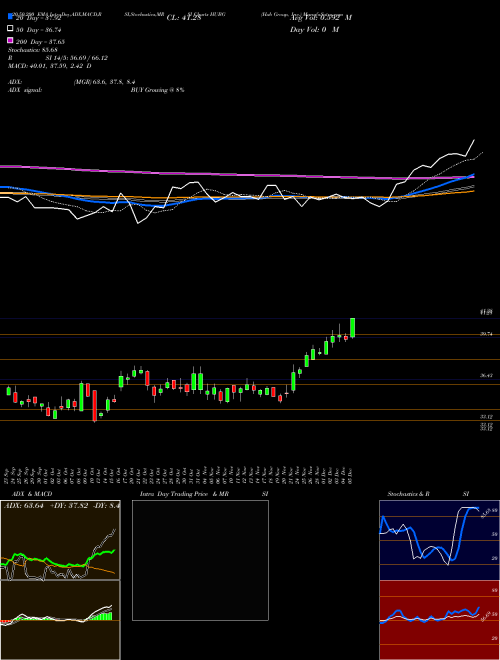Click the ADX '(MGR) 63.6, 37.8, 8.4' values

point(104,82)
